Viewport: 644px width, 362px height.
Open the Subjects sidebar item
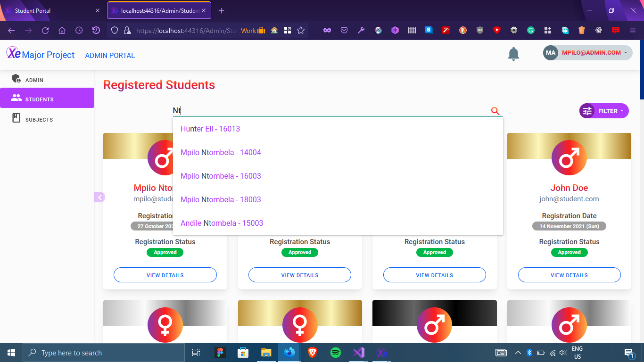coord(39,120)
